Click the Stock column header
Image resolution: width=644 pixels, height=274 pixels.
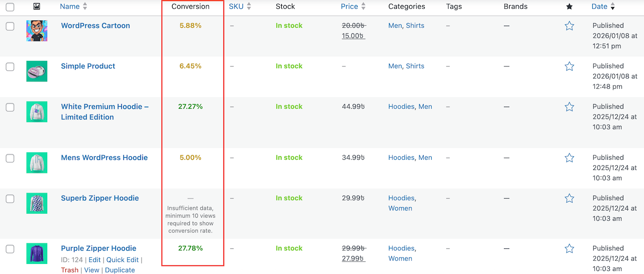point(285,7)
